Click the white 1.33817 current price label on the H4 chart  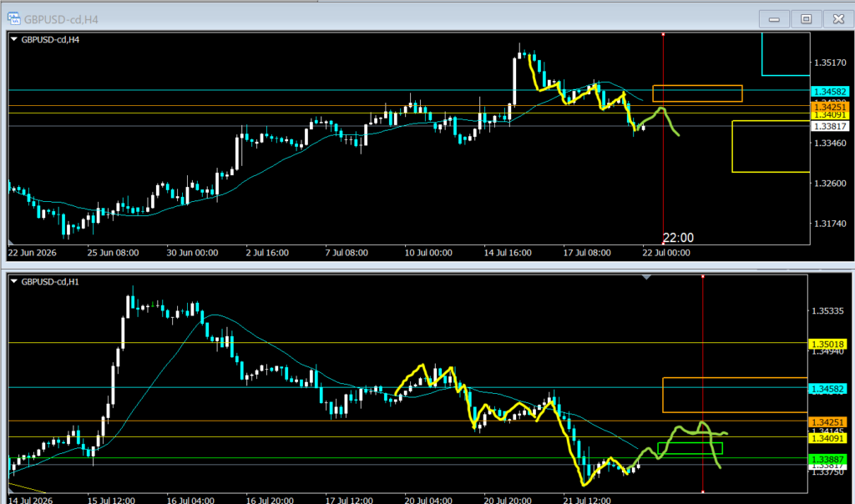[x=830, y=126]
